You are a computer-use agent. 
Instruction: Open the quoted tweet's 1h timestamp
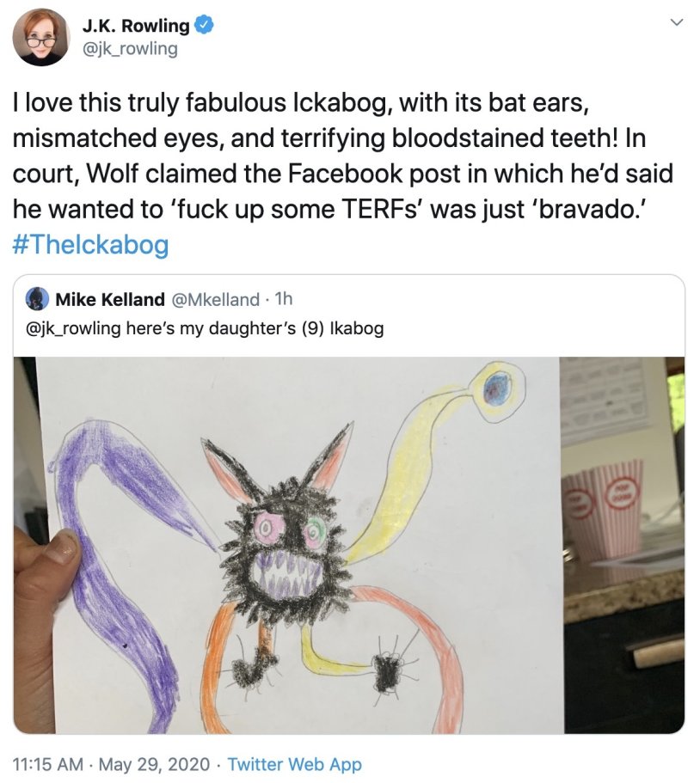point(284,299)
